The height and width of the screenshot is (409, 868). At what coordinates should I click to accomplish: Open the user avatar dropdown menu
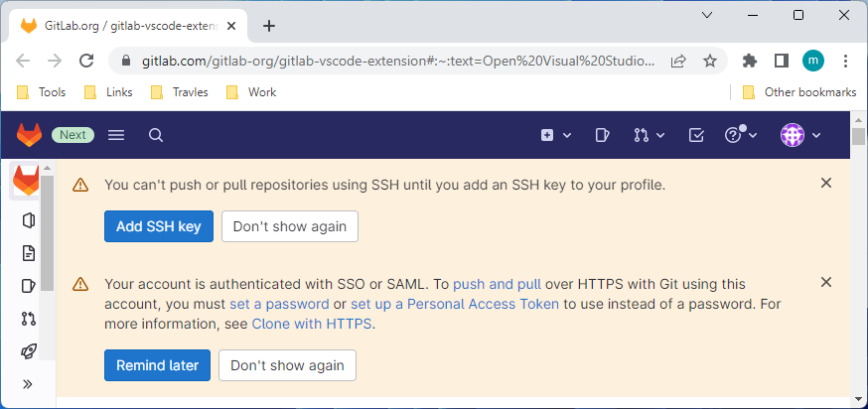pyautogui.click(x=800, y=135)
